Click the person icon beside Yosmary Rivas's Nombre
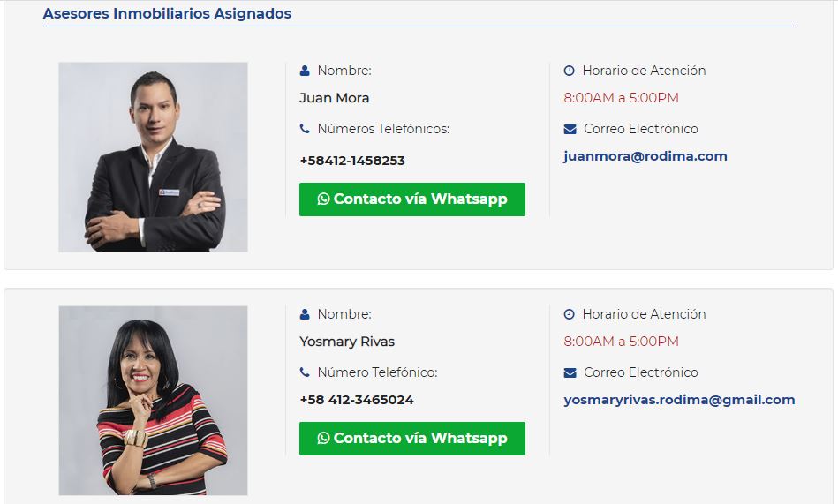This screenshot has height=504, width=838. 305,314
